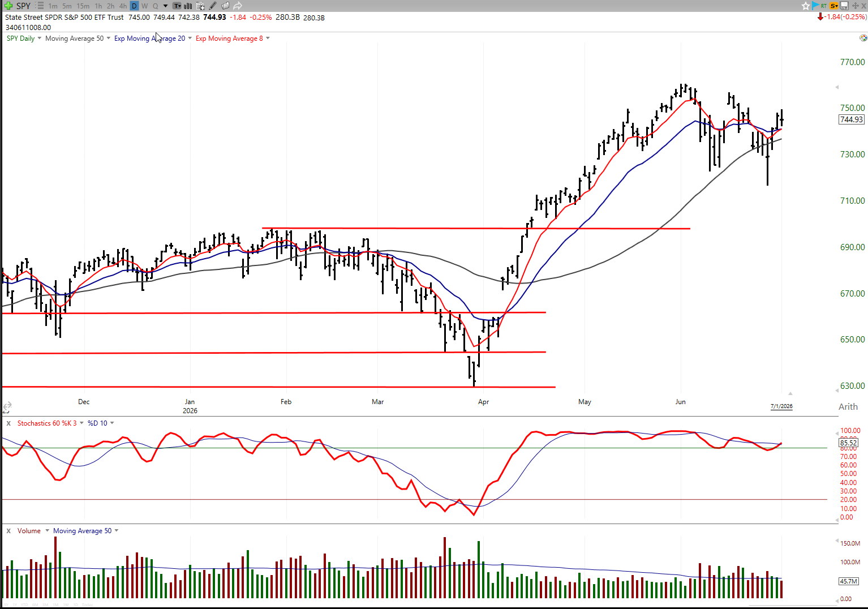868x609 pixels.
Task: Click the Volume label
Action: tap(29, 531)
